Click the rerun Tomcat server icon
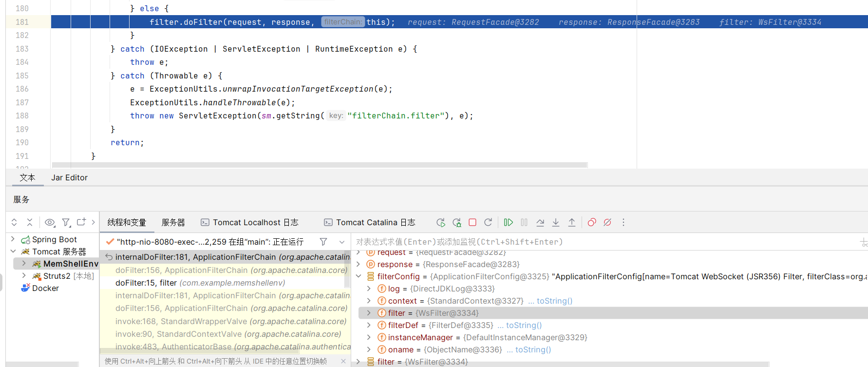Viewport: 868px width, 367px height. tap(441, 222)
